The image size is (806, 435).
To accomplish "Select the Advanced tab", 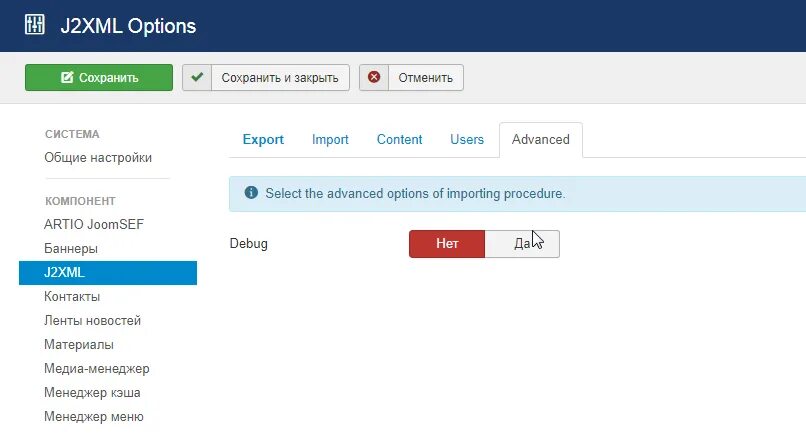I will (x=541, y=140).
